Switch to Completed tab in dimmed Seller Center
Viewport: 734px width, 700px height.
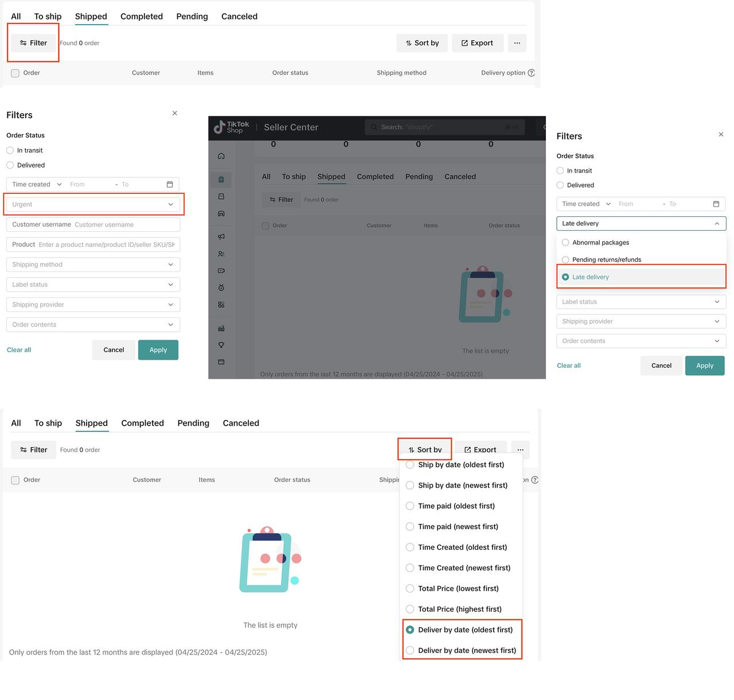click(375, 177)
